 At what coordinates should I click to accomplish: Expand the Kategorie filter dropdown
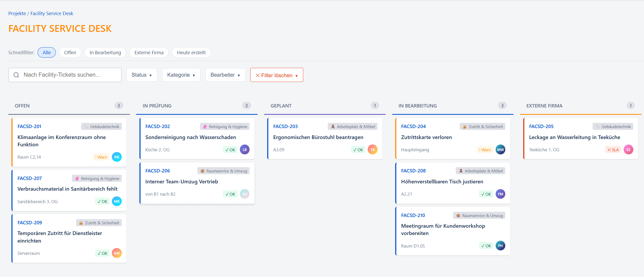coord(181,75)
